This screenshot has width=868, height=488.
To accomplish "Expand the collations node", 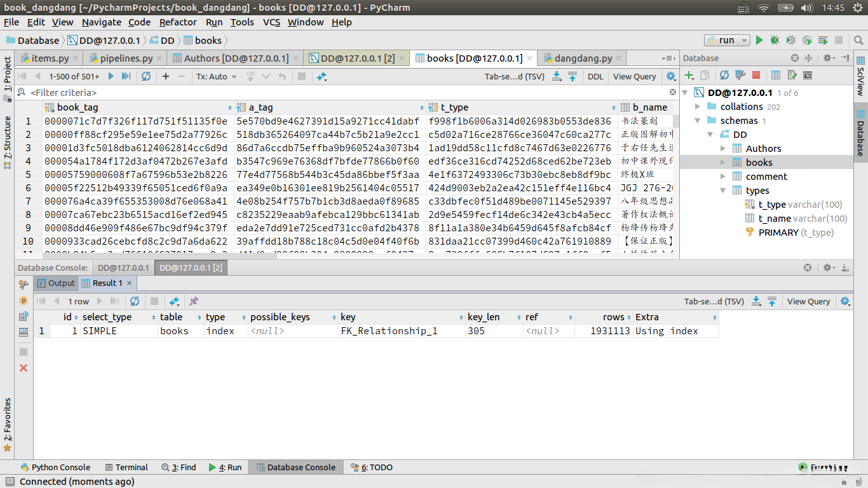I will point(698,107).
